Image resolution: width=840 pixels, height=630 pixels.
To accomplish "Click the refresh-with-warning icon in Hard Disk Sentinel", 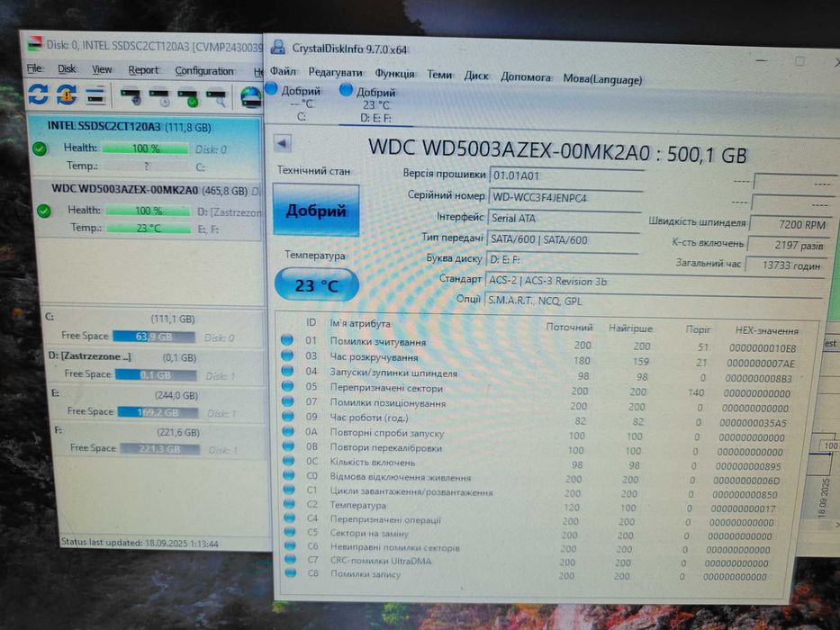I will coord(67,94).
